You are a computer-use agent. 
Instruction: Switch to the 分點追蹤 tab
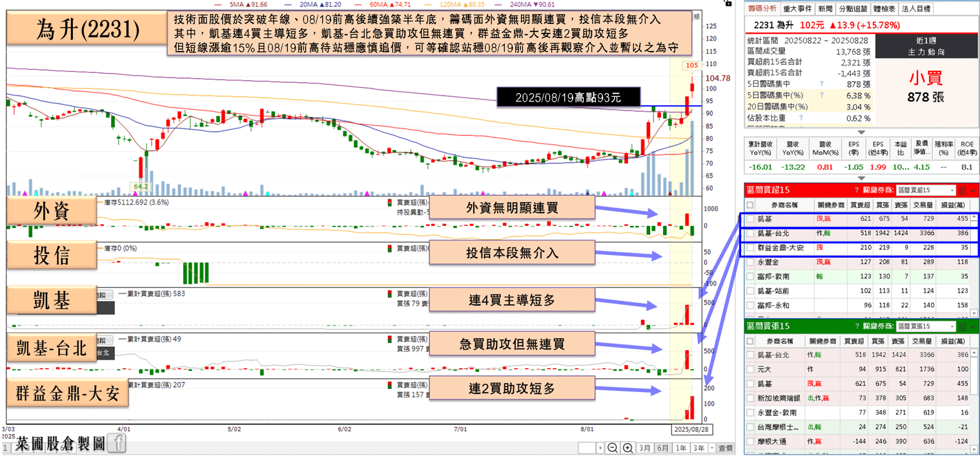[x=853, y=9]
